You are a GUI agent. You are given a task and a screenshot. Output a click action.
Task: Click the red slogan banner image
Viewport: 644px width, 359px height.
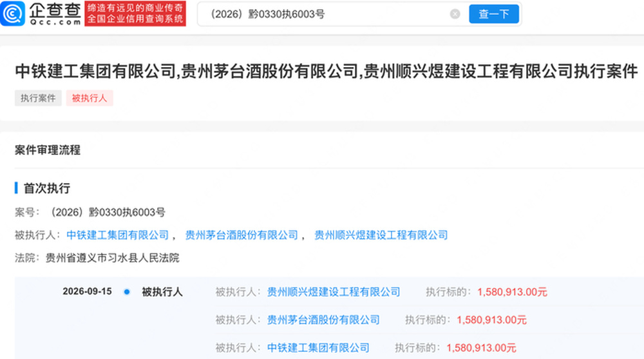click(x=135, y=14)
